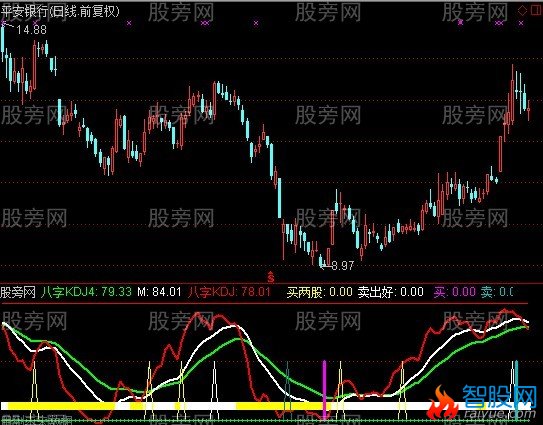Click the tall purple buy signal bar
Screen dimensions: 543x425
[x=324, y=389]
